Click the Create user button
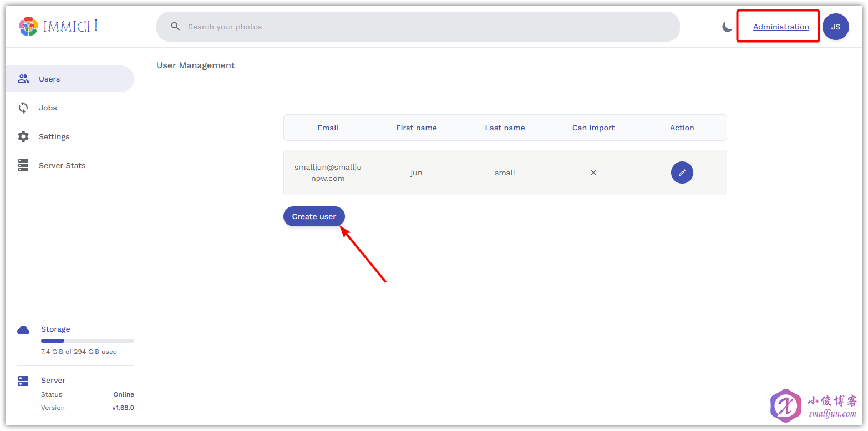The image size is (868, 431). pyautogui.click(x=314, y=216)
